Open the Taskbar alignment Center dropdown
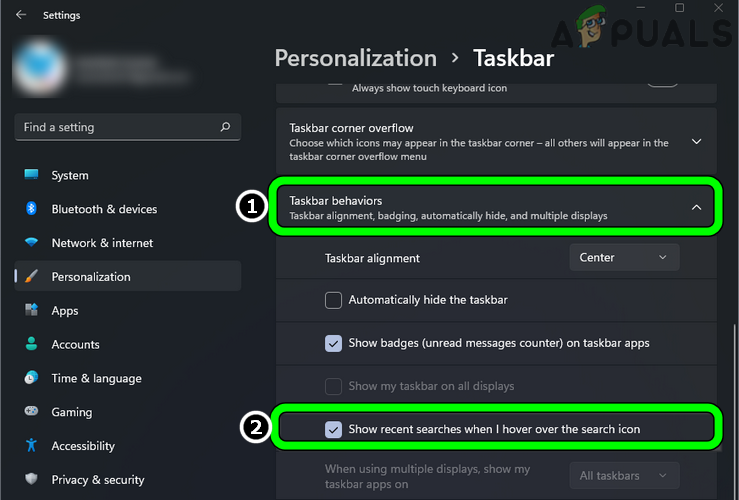This screenshot has width=739, height=500. pyautogui.click(x=623, y=257)
